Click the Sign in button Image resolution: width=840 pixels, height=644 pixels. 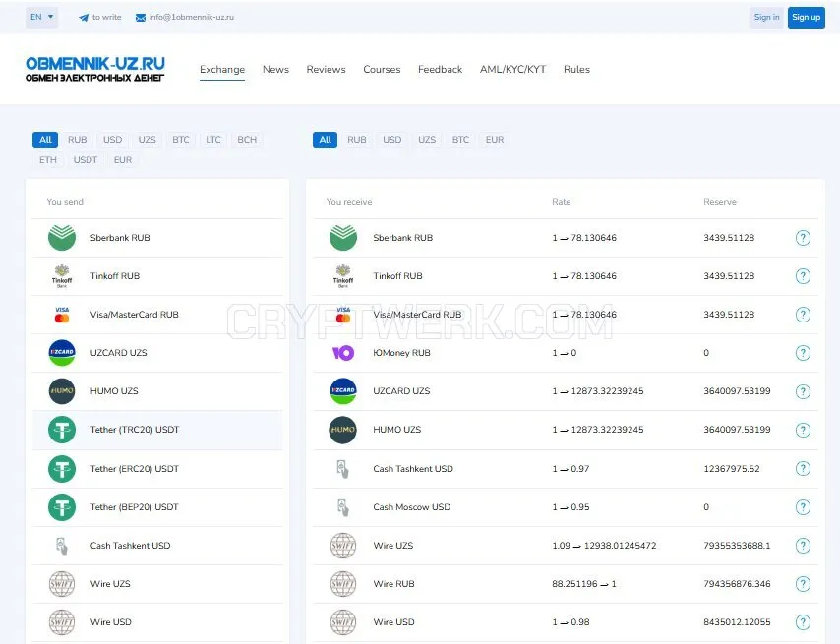click(x=766, y=17)
